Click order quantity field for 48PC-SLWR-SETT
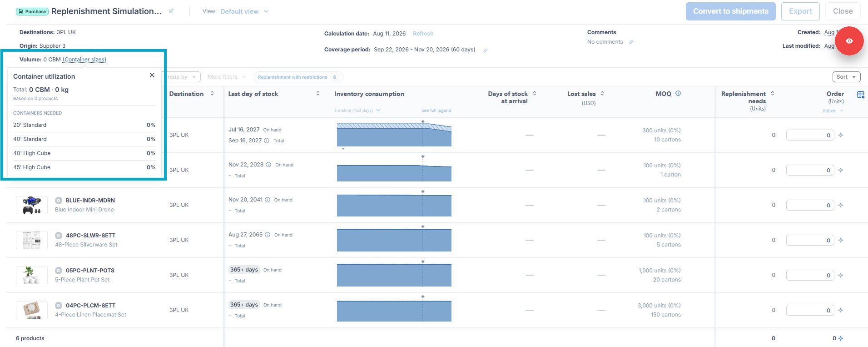This screenshot has width=868, height=347. (x=810, y=240)
